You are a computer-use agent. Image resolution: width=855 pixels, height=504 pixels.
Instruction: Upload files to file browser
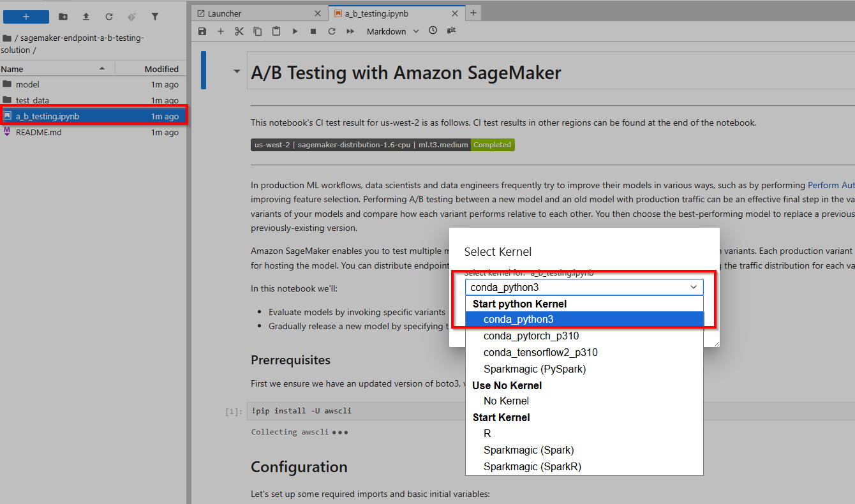coord(86,17)
